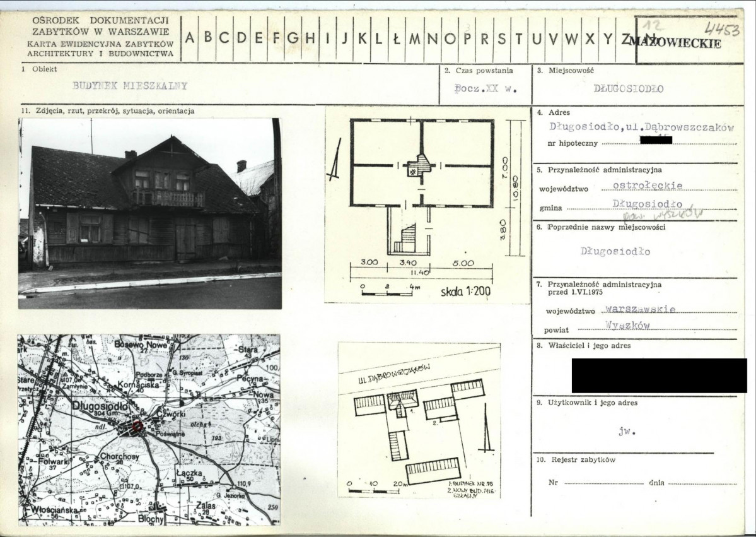Select index letter M in the alphabet strip
Image resolution: width=756 pixels, height=537 pixels.
click(414, 38)
